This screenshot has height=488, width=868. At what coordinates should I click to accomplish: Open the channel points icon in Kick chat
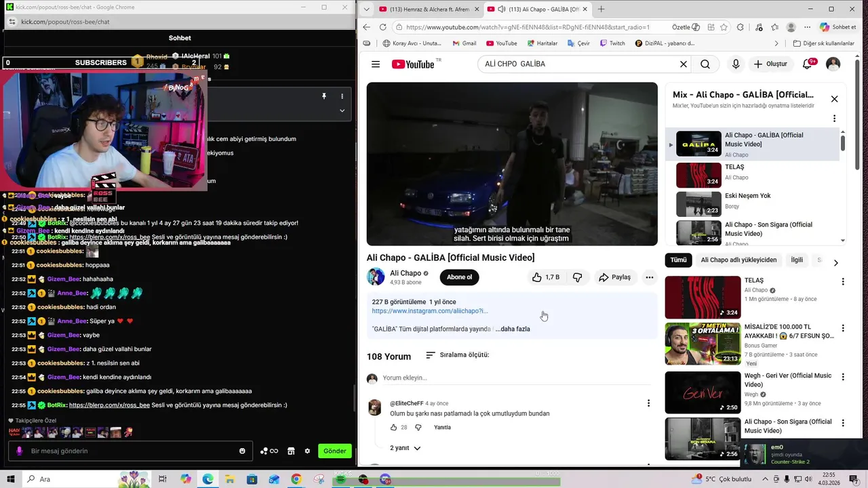click(x=269, y=451)
